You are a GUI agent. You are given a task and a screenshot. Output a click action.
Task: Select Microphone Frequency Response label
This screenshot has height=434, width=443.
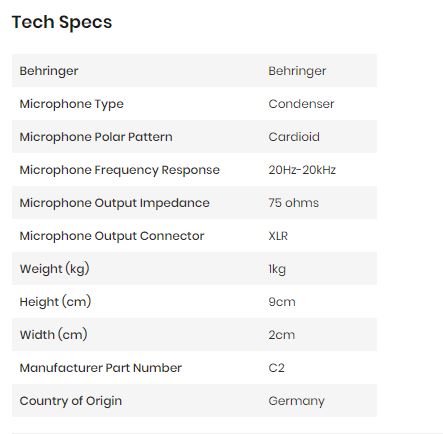pos(120,170)
